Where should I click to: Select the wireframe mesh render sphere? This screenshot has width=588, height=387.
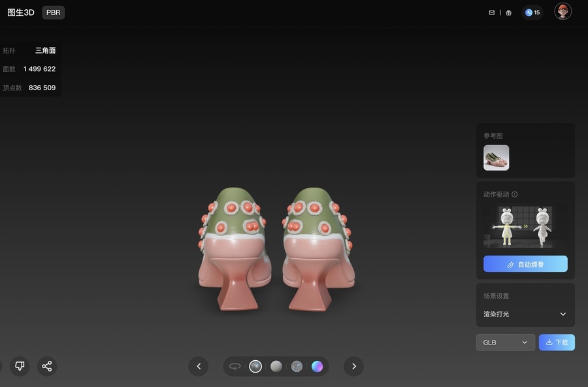tap(297, 366)
